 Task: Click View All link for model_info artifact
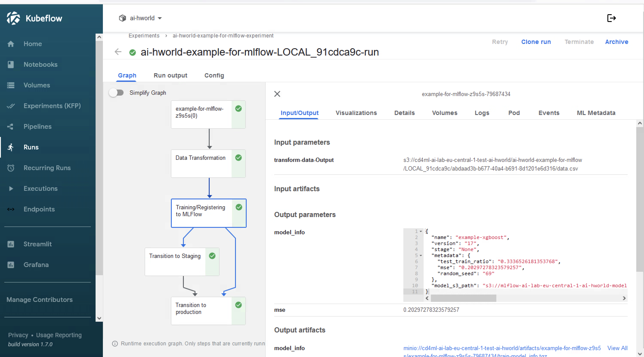(617, 348)
